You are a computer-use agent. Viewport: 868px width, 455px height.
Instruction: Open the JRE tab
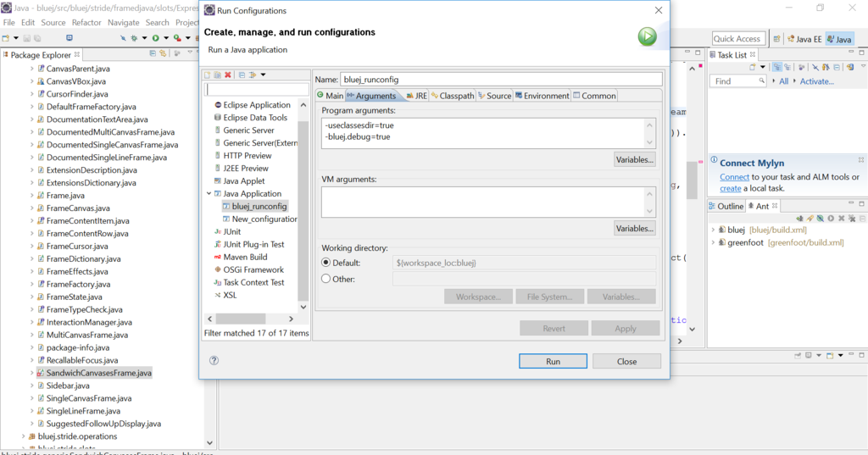[x=417, y=95]
